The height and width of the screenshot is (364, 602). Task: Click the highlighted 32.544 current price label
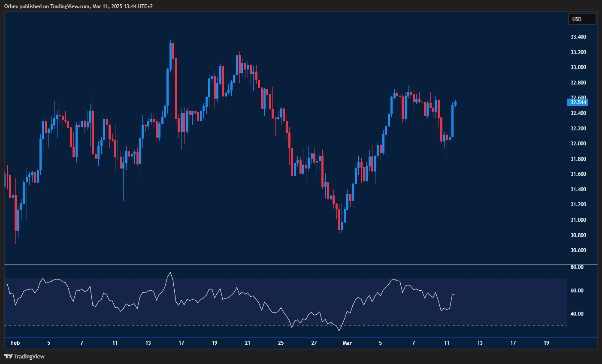[578, 102]
